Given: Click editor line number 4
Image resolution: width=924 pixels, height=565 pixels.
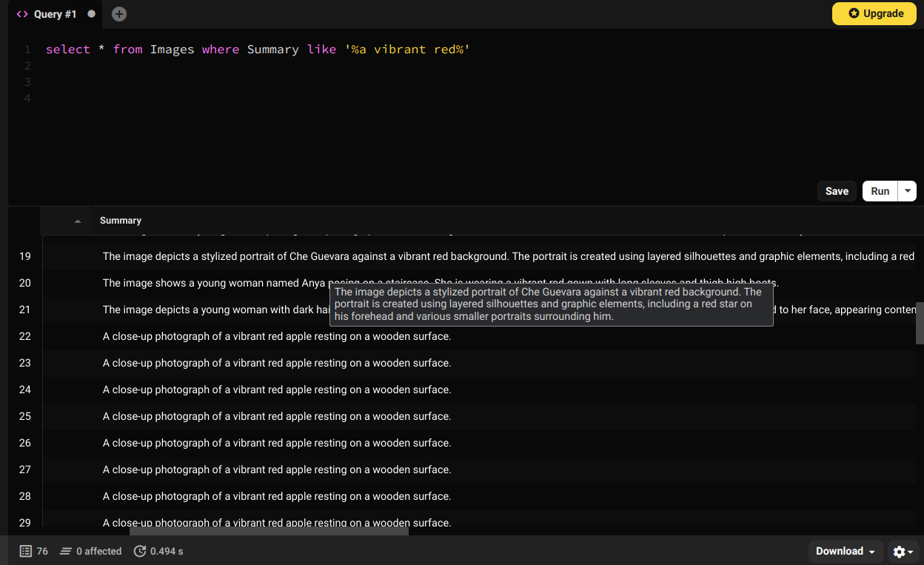Looking at the screenshot, I should 27,98.
